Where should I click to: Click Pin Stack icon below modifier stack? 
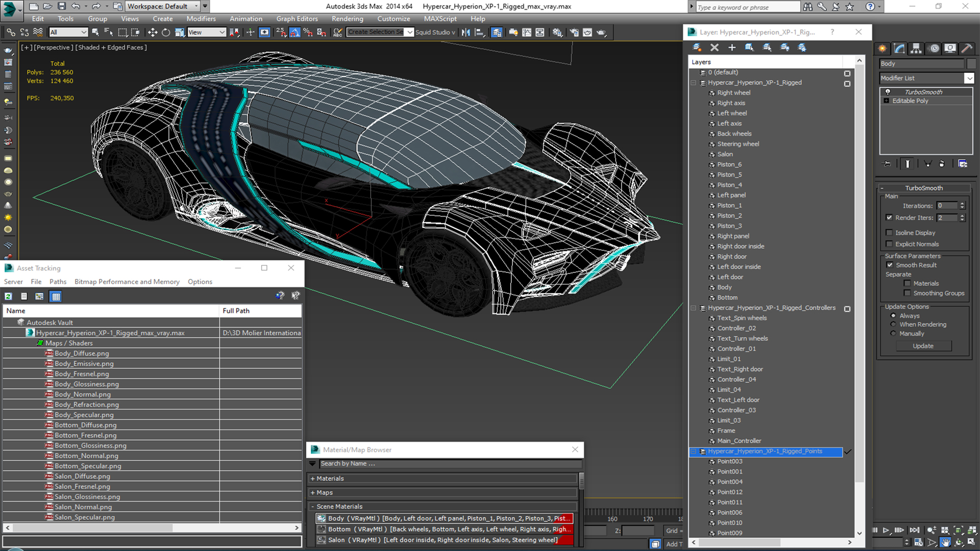pos(887,164)
